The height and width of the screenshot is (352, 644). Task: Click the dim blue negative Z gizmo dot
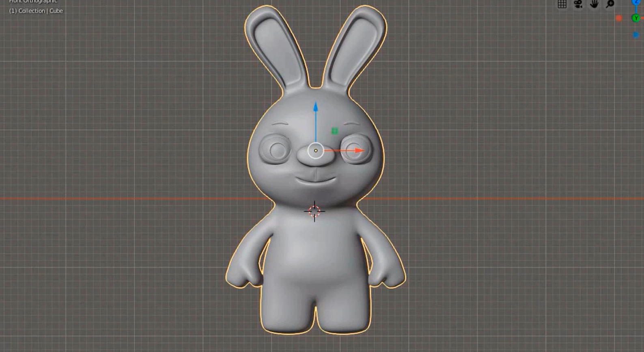pyautogui.click(x=636, y=35)
